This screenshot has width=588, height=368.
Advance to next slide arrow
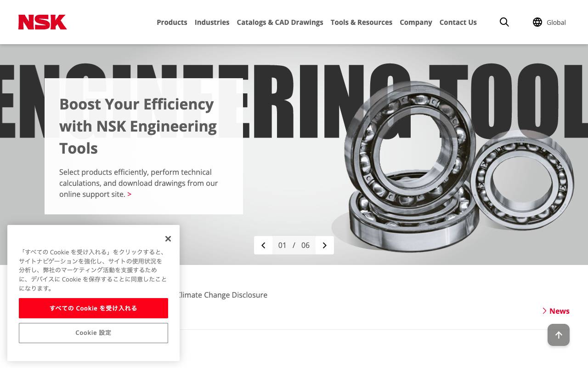(x=325, y=245)
